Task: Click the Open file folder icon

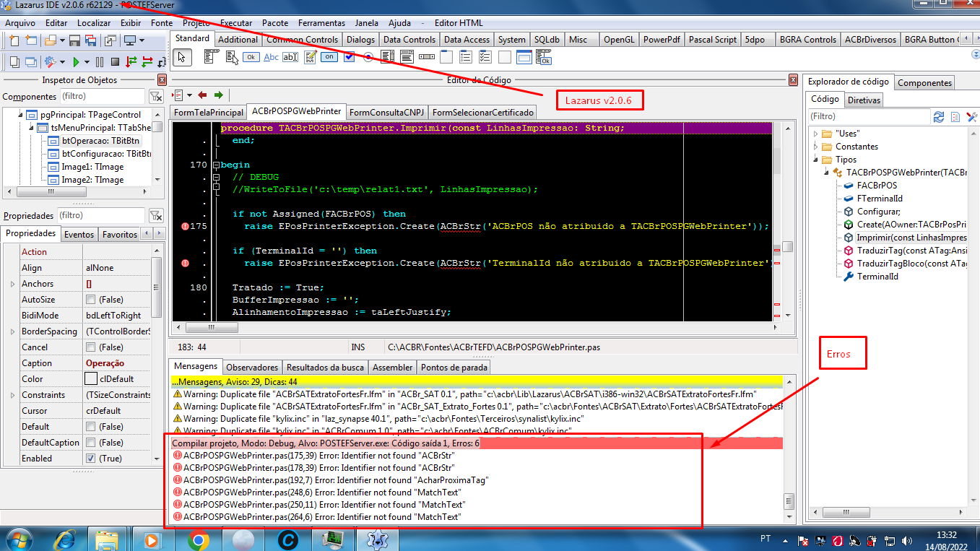Action: 51,40
